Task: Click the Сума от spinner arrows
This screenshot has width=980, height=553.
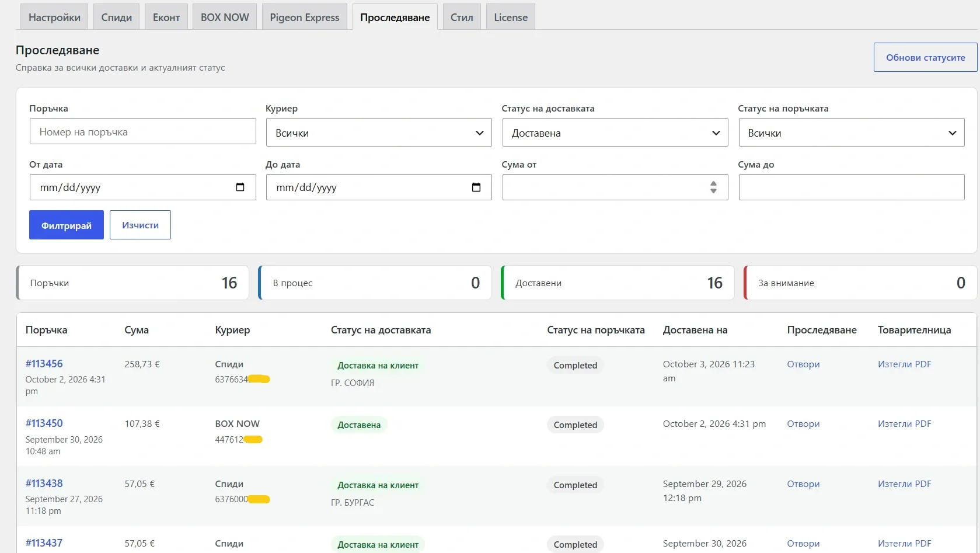Action: click(713, 187)
